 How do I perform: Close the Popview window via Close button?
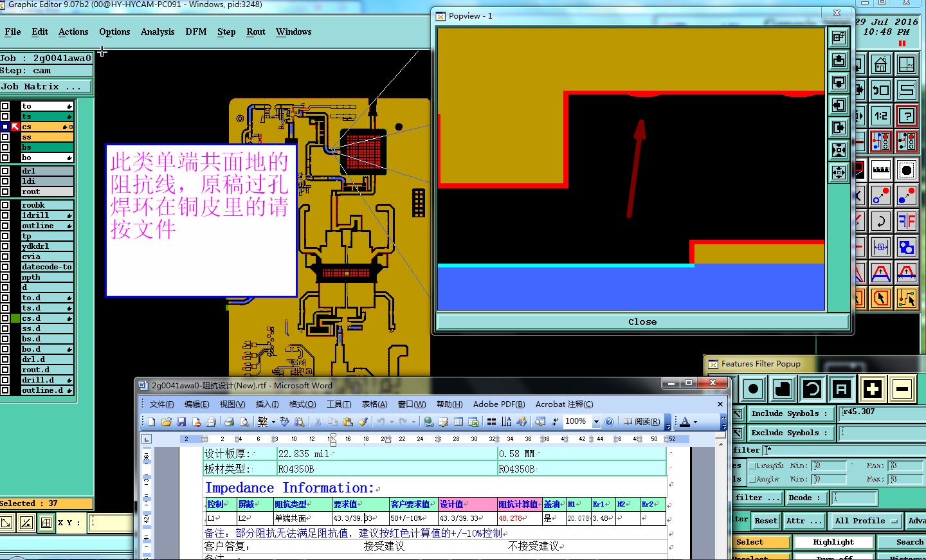coord(642,321)
